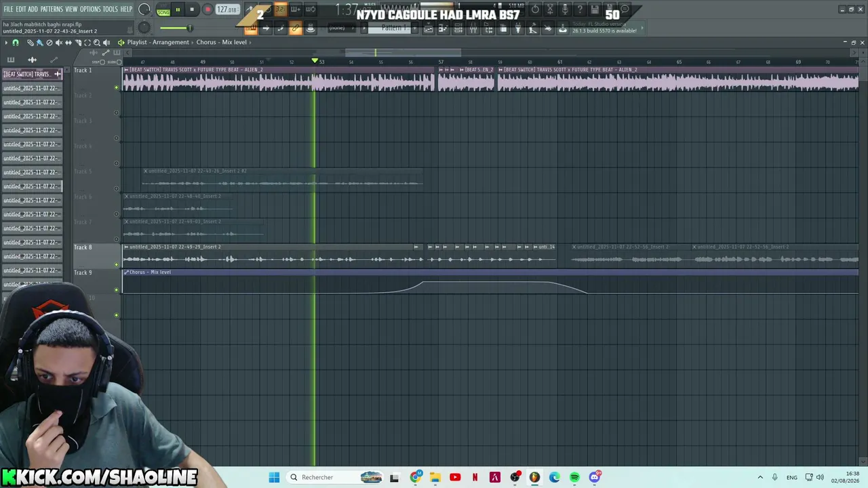868x488 pixels.
Task: Open the playlist options arrow menu
Action: click(6, 43)
